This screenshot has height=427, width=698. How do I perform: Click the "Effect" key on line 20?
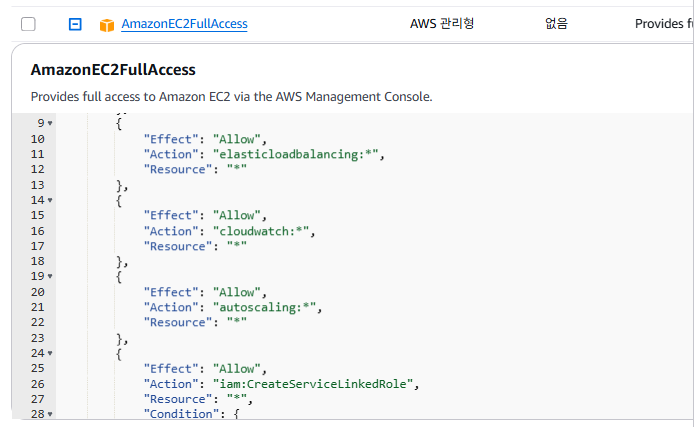point(171,292)
